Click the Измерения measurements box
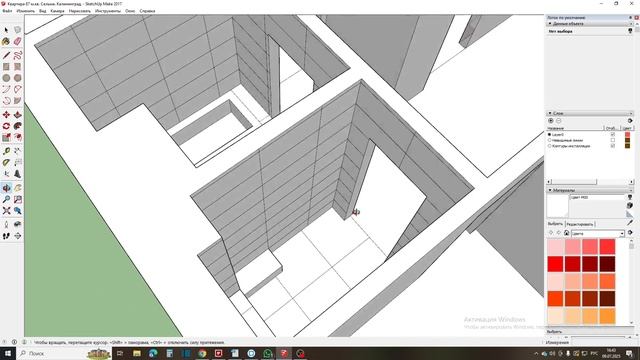The width and height of the screenshot is (640, 360). point(598,342)
